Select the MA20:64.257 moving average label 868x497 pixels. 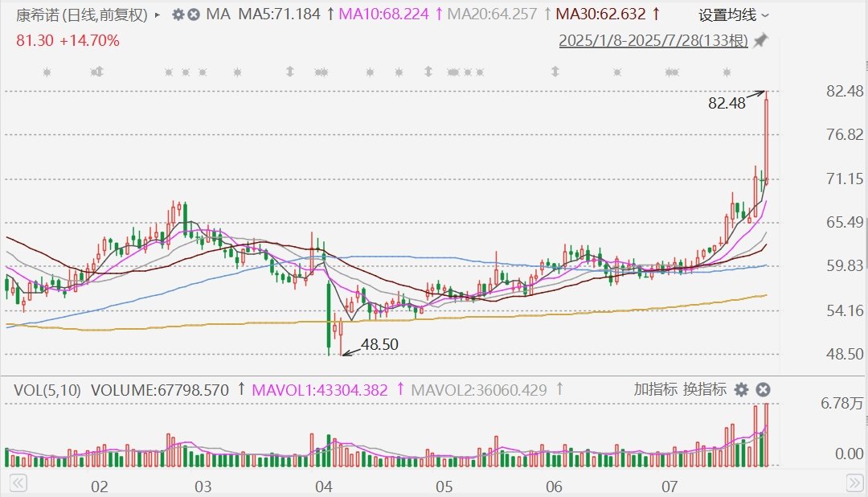click(492, 14)
